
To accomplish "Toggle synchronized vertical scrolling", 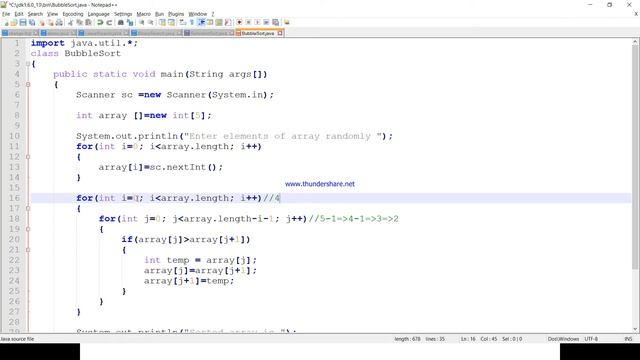I will tap(162, 22).
